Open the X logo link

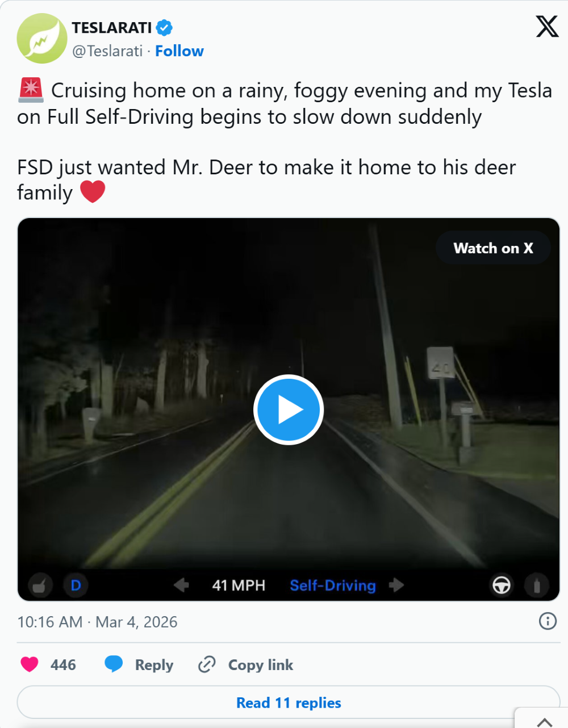pyautogui.click(x=547, y=27)
